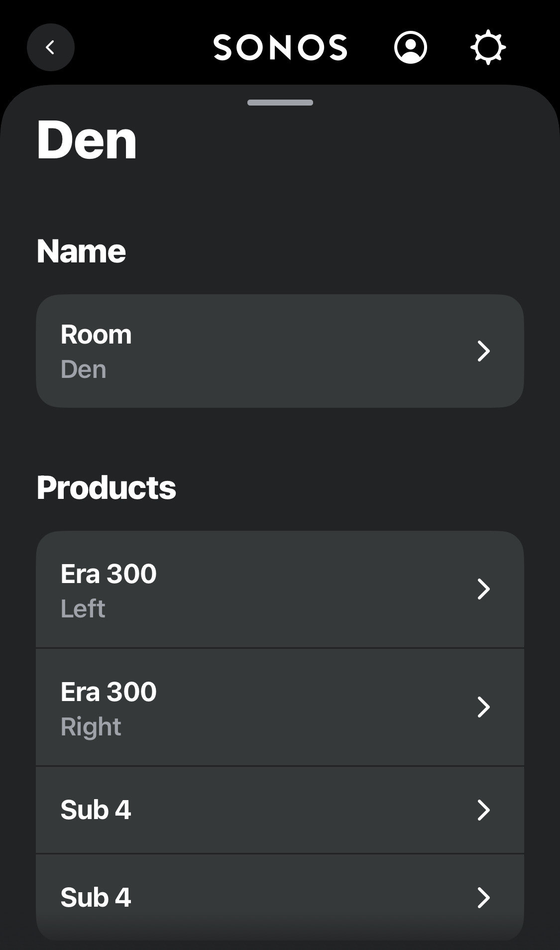Tap the Name section heading
Screen dimensions: 560x950
click(81, 251)
